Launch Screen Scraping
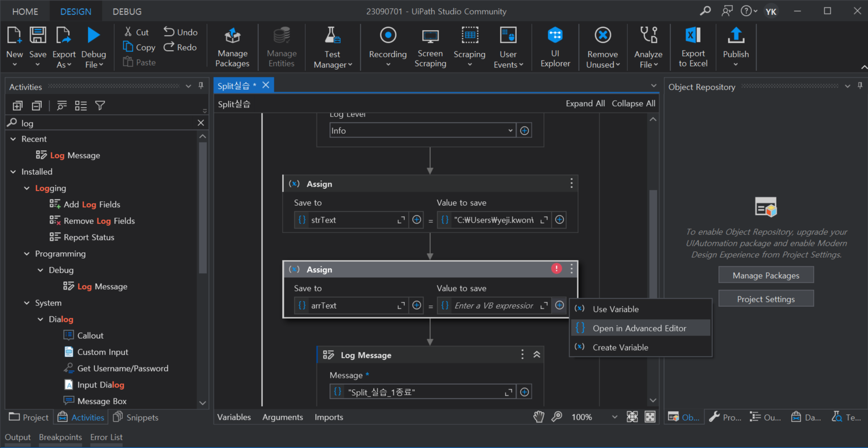This screenshot has width=868, height=448. click(430, 46)
